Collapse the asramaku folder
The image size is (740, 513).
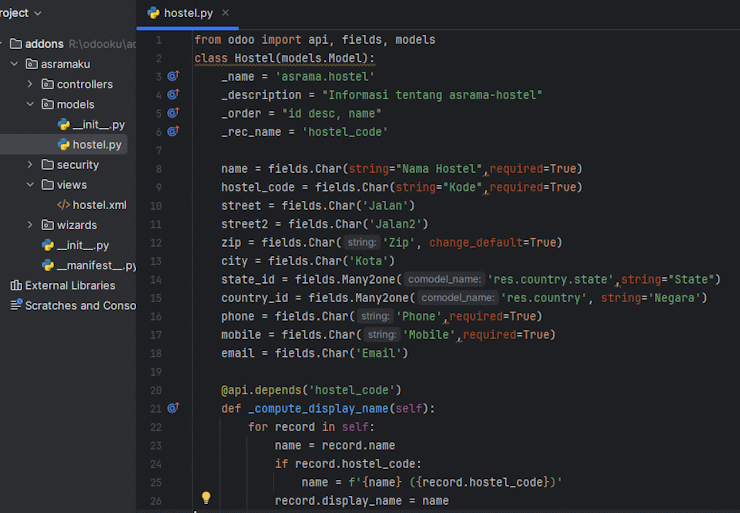[15, 64]
